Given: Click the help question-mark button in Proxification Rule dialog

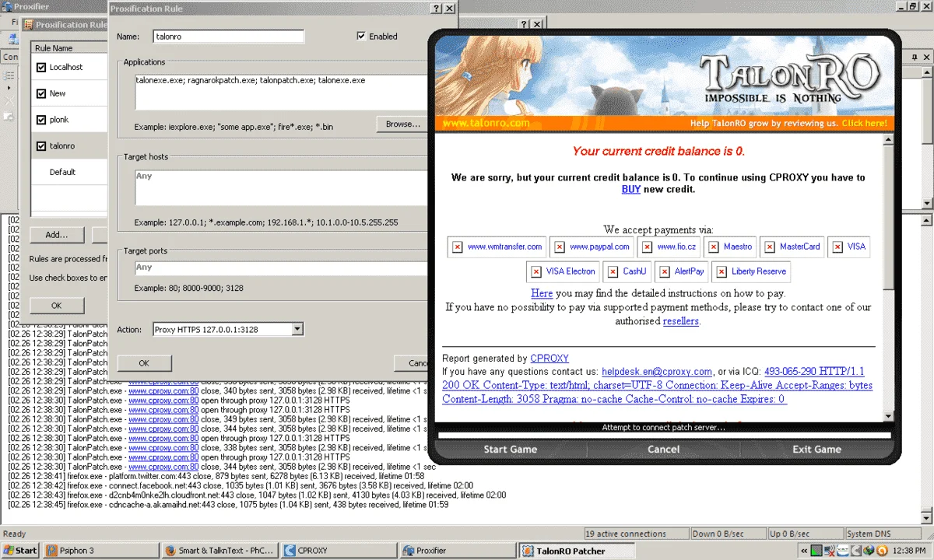Looking at the screenshot, I should tap(437, 9).
